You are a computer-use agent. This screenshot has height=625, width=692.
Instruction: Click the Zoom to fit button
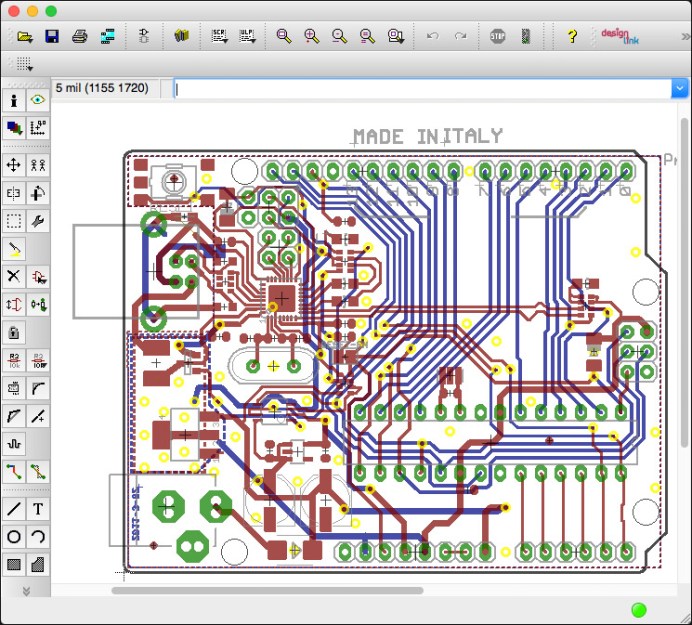coord(284,36)
